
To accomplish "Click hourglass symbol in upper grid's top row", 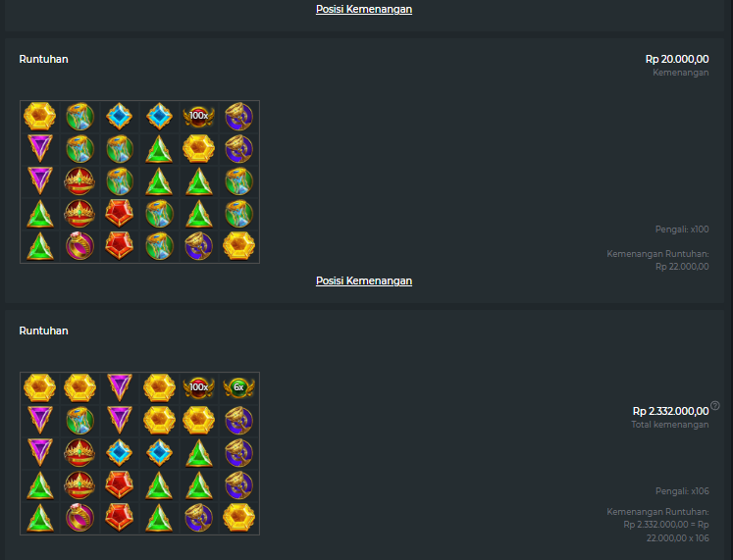I will [x=79, y=117].
